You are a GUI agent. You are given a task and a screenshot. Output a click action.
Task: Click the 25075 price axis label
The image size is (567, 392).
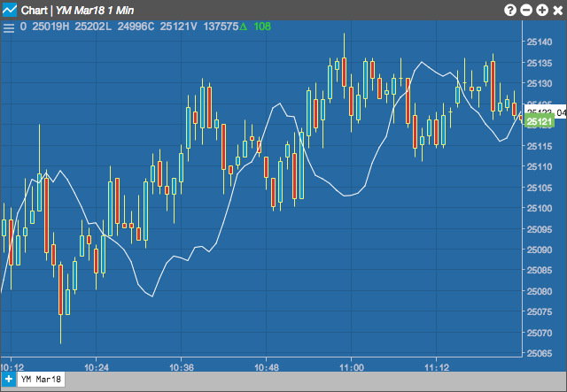(x=540, y=311)
